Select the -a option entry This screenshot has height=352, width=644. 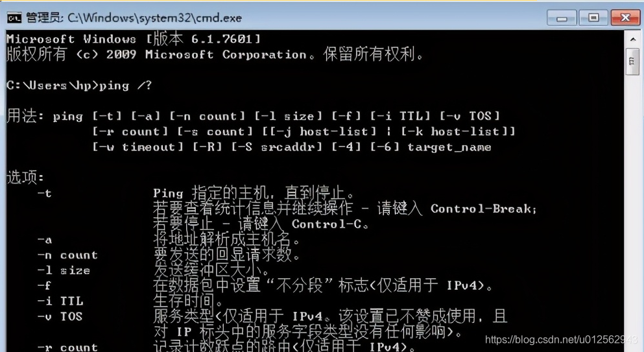44,239
